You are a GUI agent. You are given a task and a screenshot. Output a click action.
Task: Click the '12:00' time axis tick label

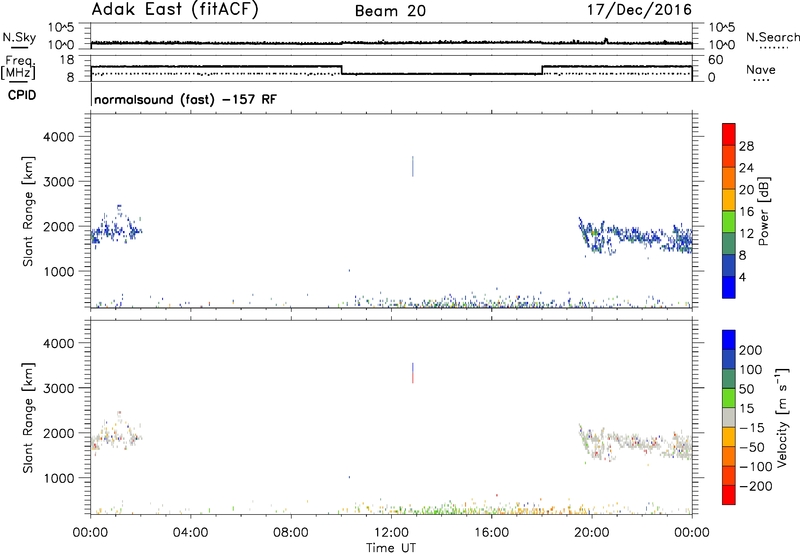[x=391, y=533]
